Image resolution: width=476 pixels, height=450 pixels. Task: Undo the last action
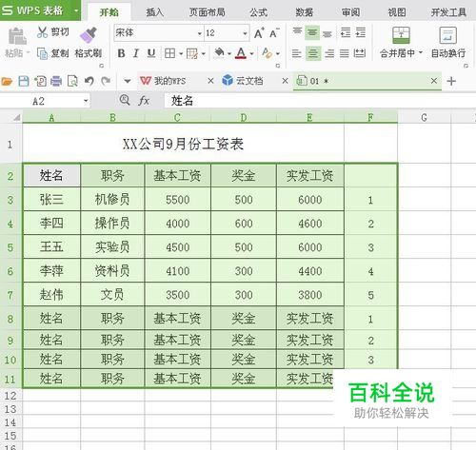pyautogui.click(x=89, y=81)
